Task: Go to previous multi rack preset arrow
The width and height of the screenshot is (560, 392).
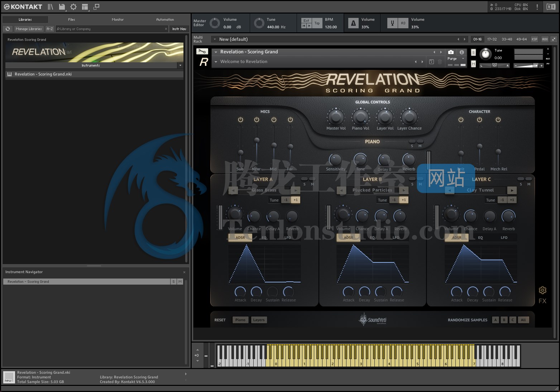Action: (x=458, y=39)
